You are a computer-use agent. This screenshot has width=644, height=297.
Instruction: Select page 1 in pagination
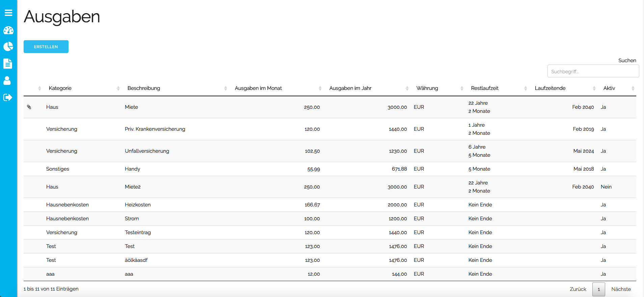599,290
